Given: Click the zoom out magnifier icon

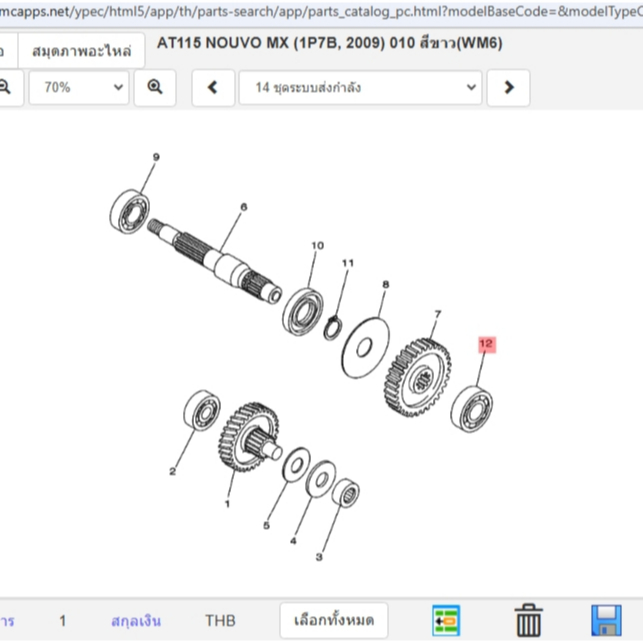Looking at the screenshot, I should (5, 87).
